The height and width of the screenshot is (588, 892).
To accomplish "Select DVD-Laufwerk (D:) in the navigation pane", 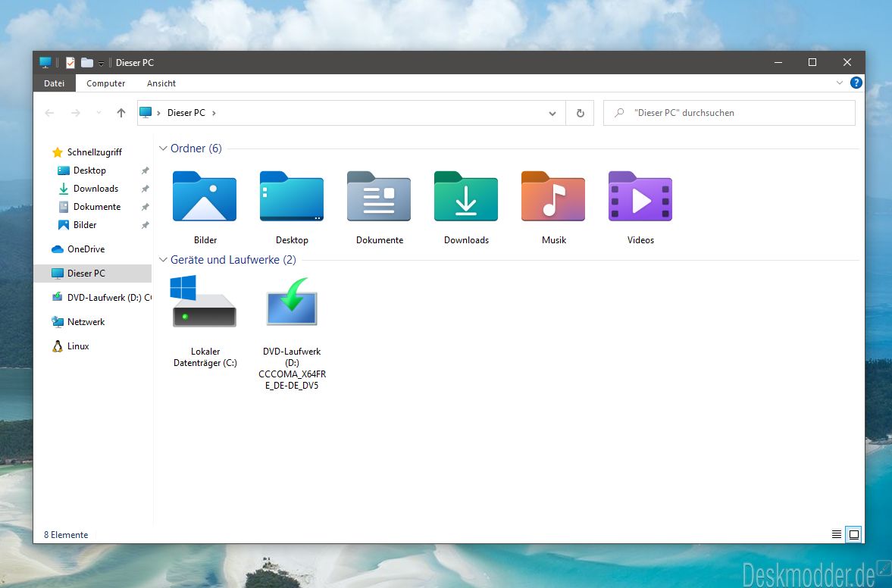I will pos(102,298).
